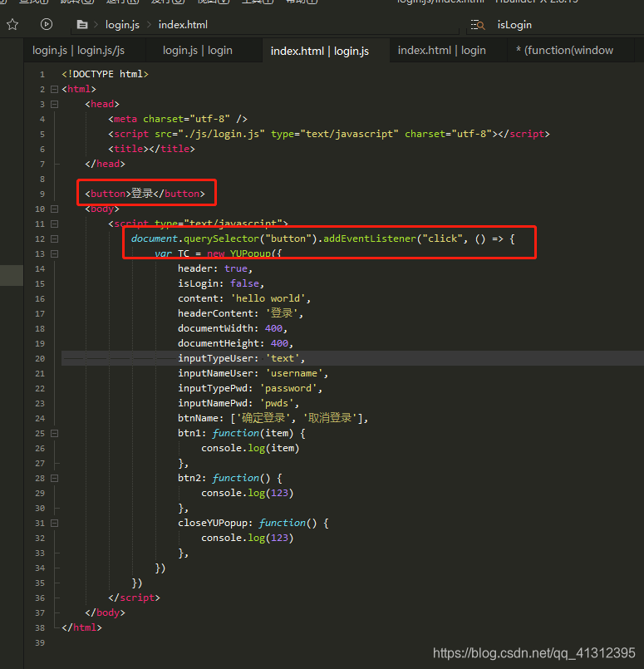Fold the closeYUPopup function on line 31
This screenshot has width=644, height=669.
[x=54, y=523]
